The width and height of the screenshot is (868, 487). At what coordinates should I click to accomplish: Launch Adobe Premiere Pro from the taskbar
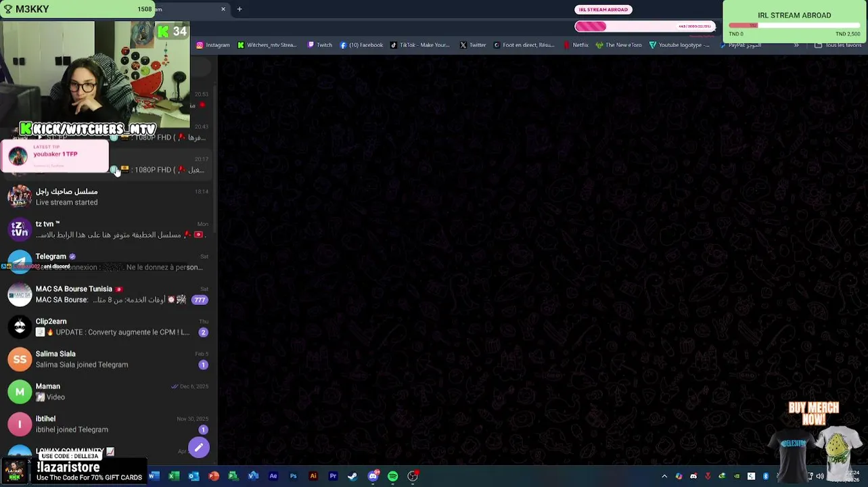point(333,476)
